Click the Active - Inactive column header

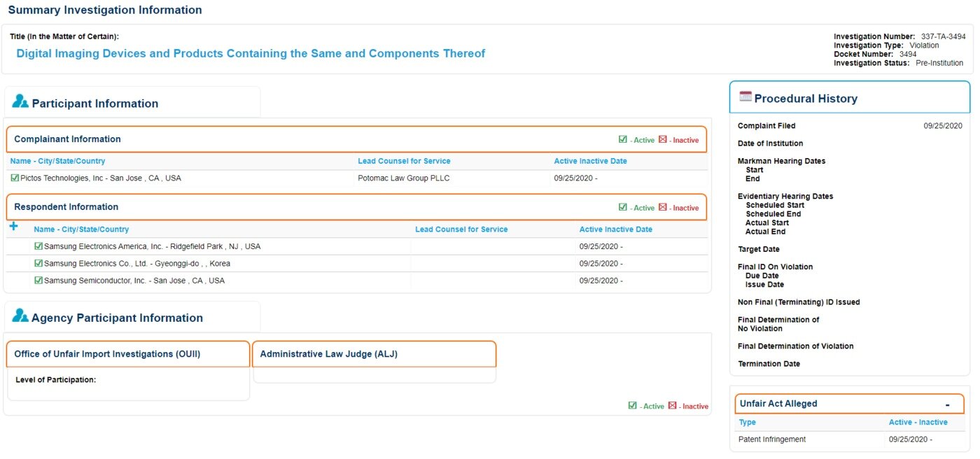[x=918, y=423]
